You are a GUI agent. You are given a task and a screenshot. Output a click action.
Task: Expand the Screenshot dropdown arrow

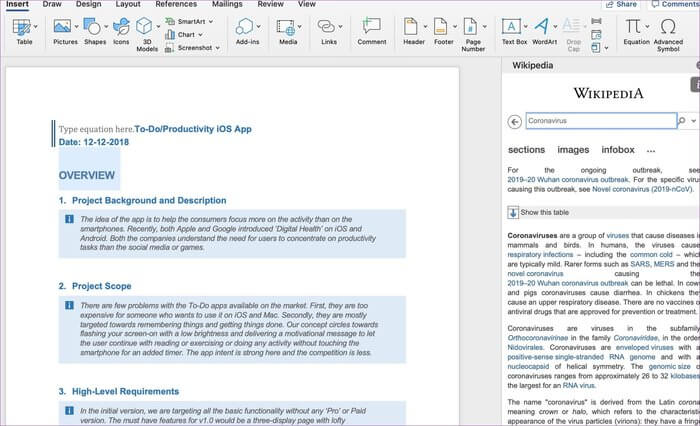coord(217,48)
